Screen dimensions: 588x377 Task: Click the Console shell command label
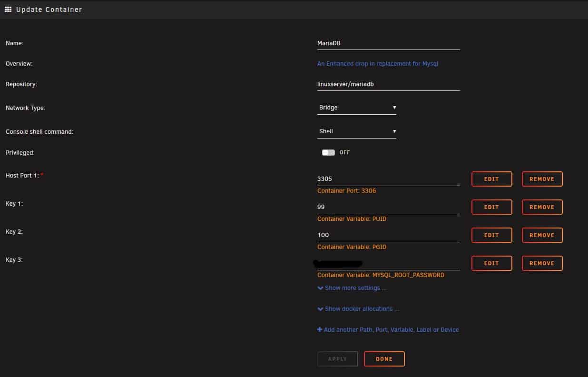(x=39, y=132)
